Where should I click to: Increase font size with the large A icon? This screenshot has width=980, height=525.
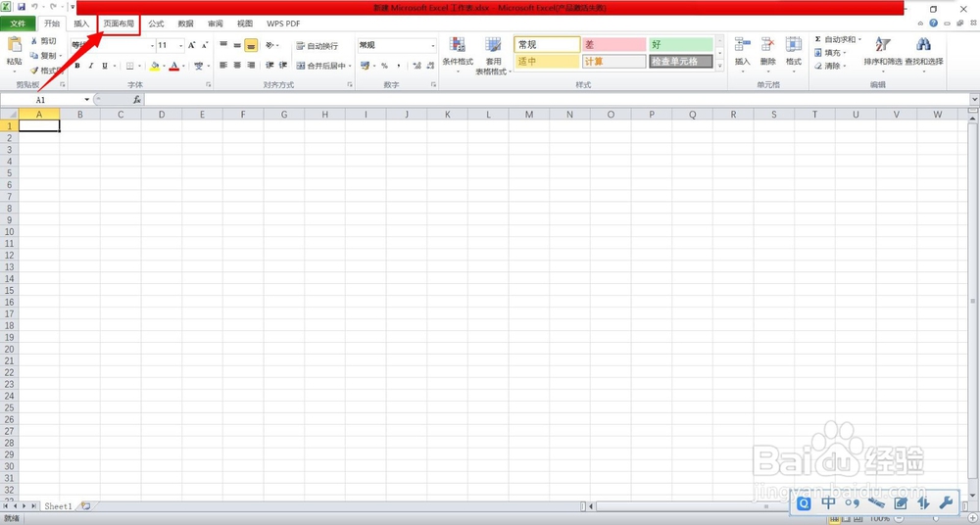(192, 46)
